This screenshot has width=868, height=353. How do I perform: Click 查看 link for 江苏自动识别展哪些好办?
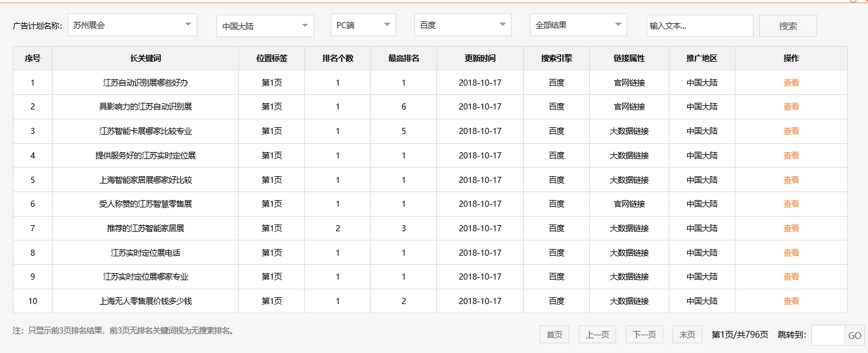791,82
